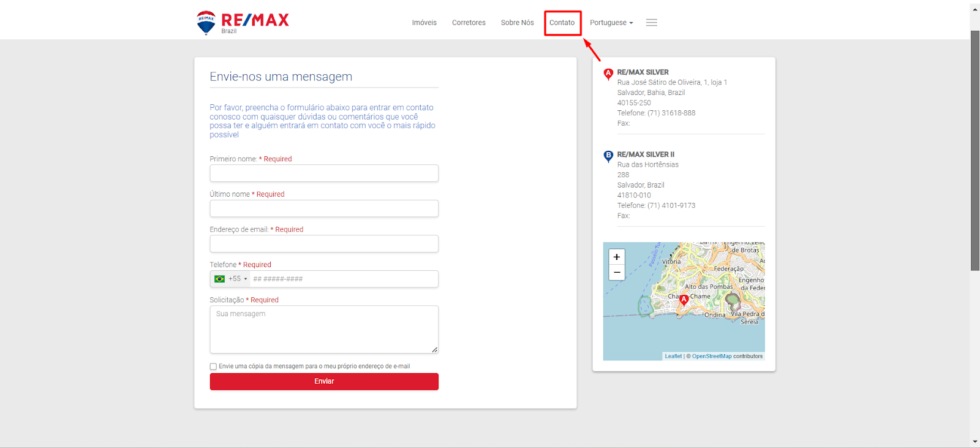Click the red marker A beside RE/MAX SILVER

click(608, 74)
